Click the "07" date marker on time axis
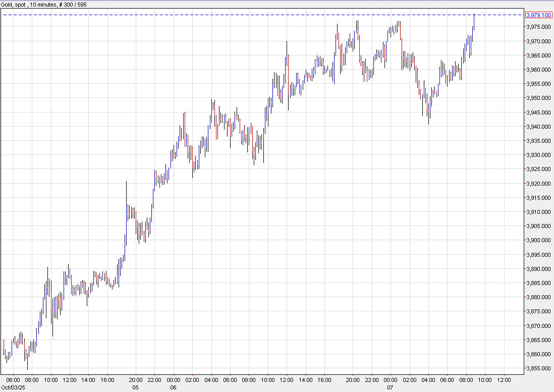This screenshot has width=554, height=392. point(391,388)
